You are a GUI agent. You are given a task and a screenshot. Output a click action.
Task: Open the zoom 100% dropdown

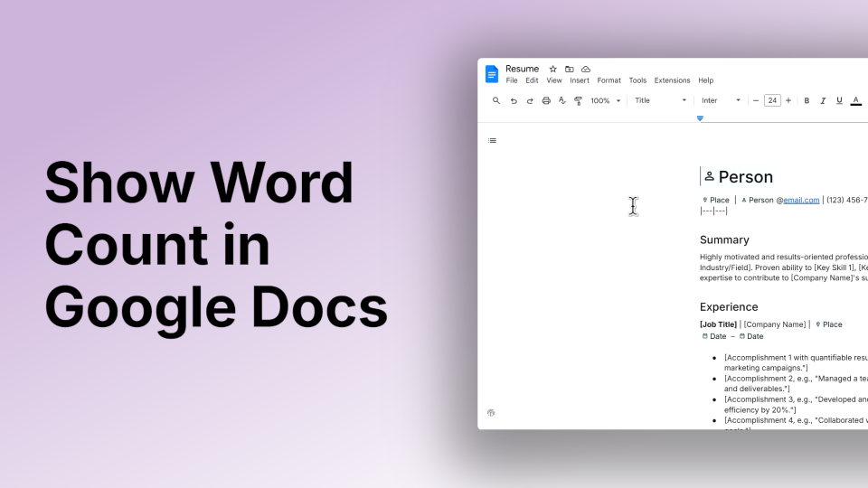click(606, 100)
